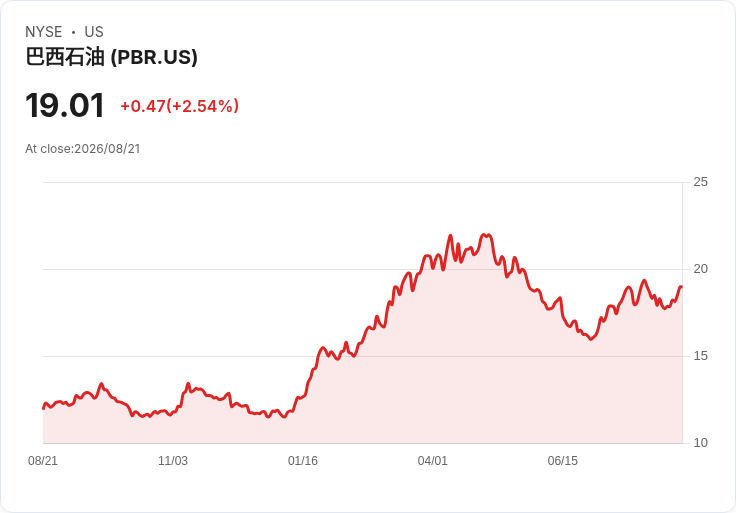Click the 25 price axis label
The height and width of the screenshot is (513, 736).
pos(700,182)
